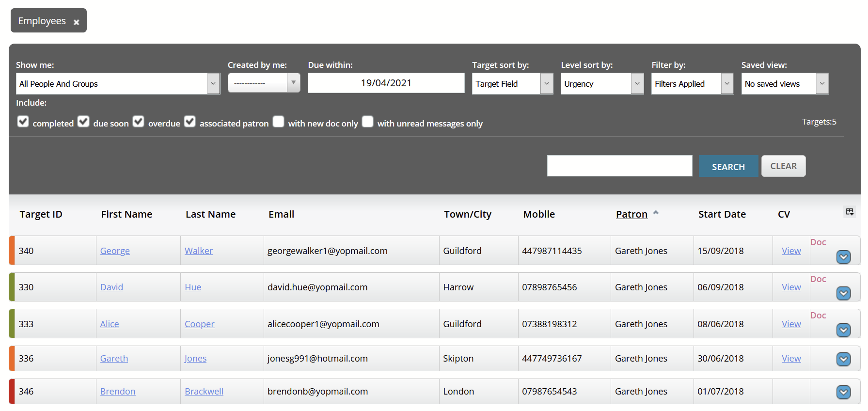Click Target ID column header

coord(41,214)
